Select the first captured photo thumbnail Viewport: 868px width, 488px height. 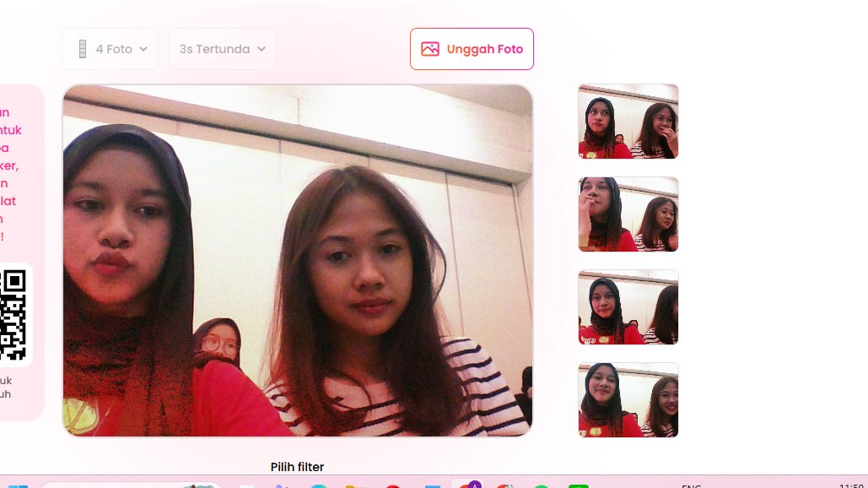(628, 122)
